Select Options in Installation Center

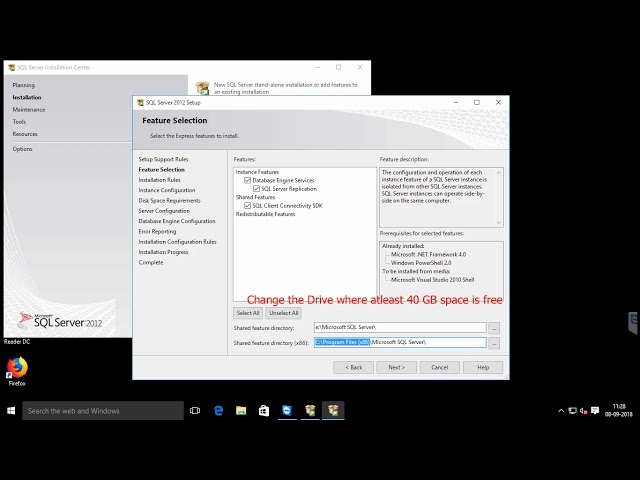pyautogui.click(x=22, y=149)
